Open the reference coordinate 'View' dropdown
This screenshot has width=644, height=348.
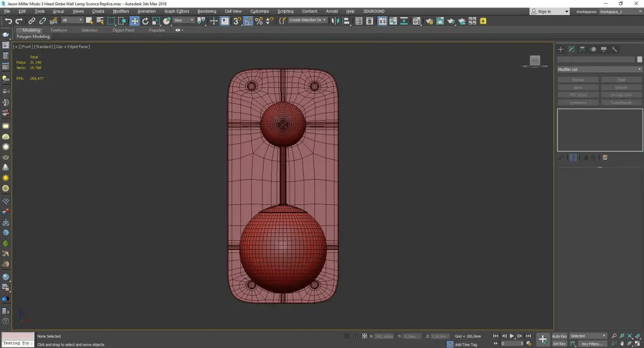coord(184,20)
